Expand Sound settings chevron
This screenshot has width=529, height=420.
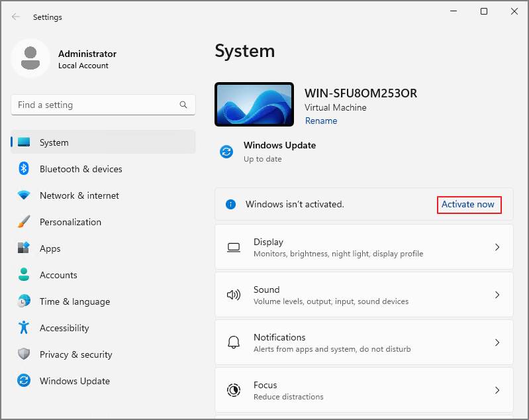(497, 295)
